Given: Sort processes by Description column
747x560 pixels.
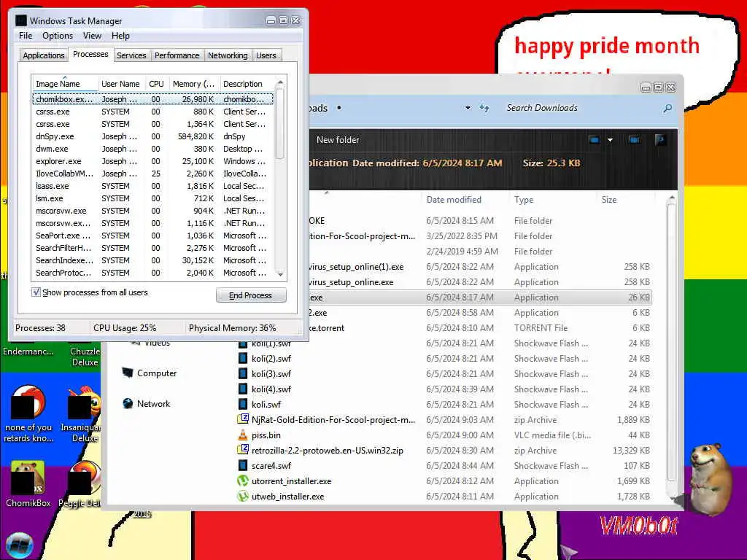Looking at the screenshot, I should pyautogui.click(x=247, y=84).
